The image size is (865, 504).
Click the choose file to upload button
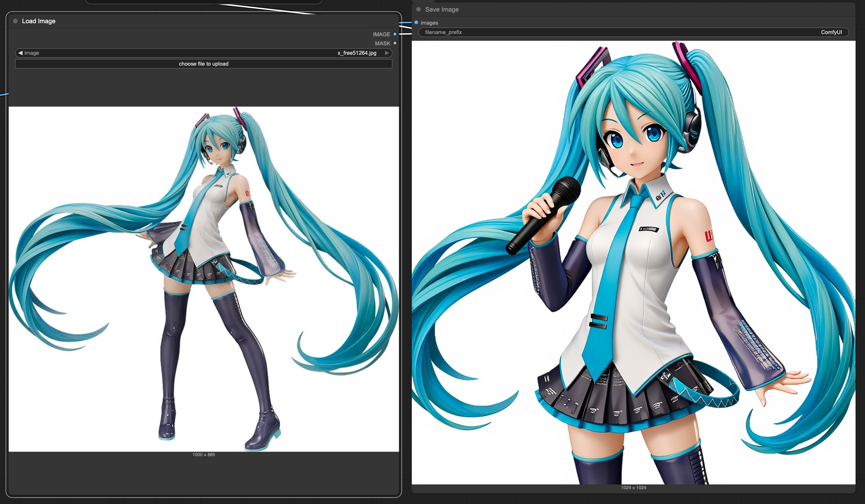coord(204,64)
